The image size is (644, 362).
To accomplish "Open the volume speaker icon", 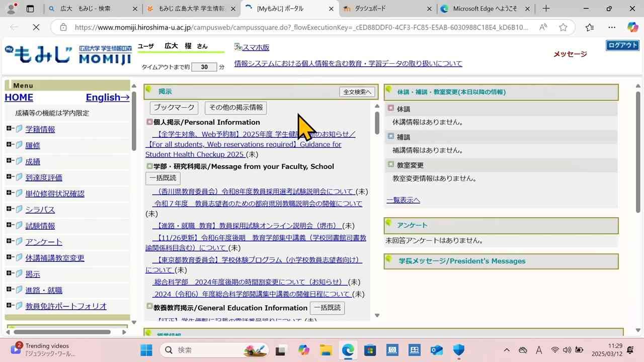I will point(567,350).
